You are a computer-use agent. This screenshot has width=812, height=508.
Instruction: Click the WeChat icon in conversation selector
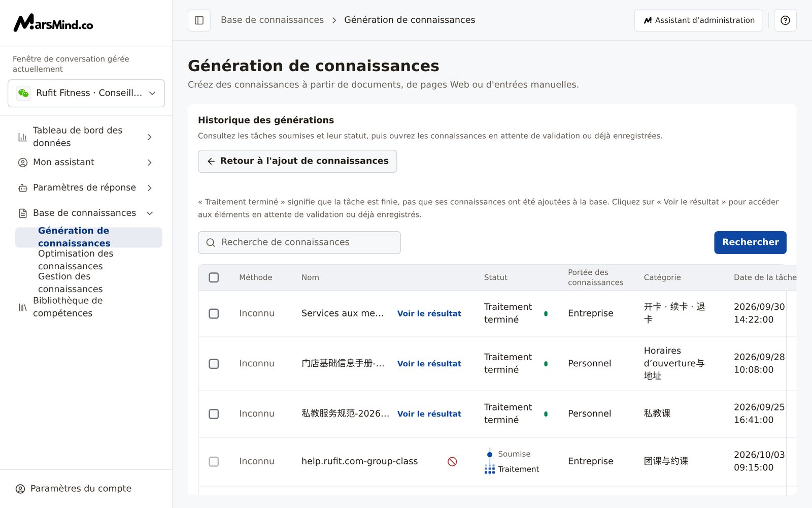coord(23,93)
